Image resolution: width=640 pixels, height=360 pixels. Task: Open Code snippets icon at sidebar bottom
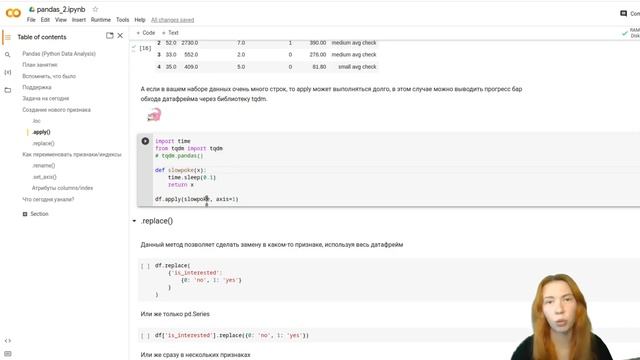[x=7, y=340]
